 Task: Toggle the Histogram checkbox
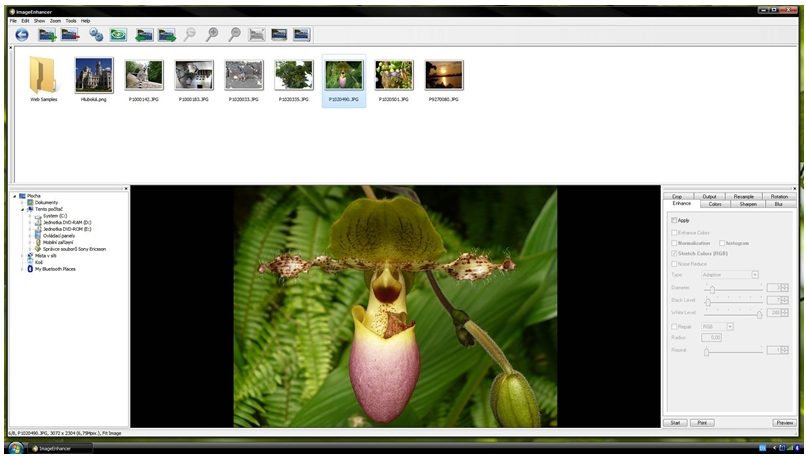click(x=722, y=243)
